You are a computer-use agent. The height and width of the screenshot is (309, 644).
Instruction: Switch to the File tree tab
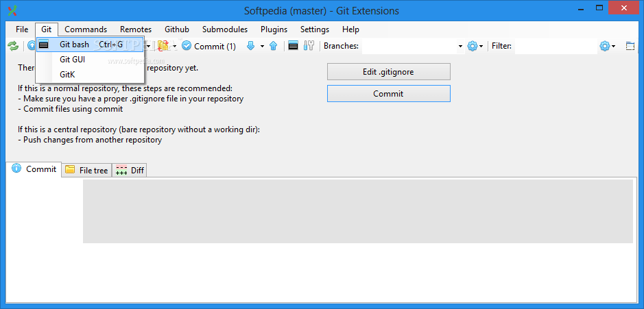tap(87, 170)
